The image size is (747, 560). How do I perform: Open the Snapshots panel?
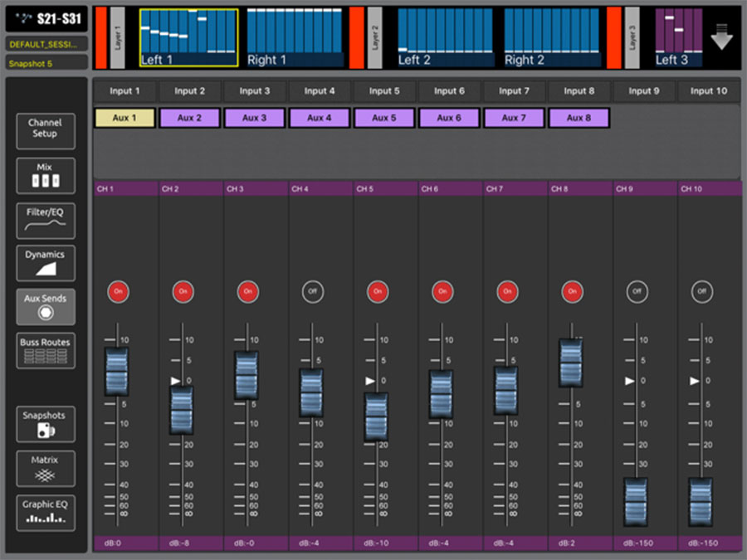click(x=46, y=424)
